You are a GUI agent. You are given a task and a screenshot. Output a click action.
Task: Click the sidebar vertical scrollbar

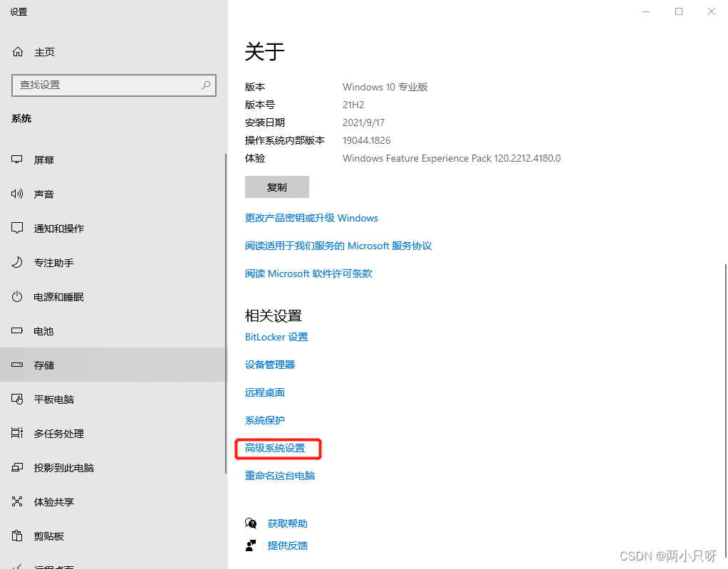[226, 313]
